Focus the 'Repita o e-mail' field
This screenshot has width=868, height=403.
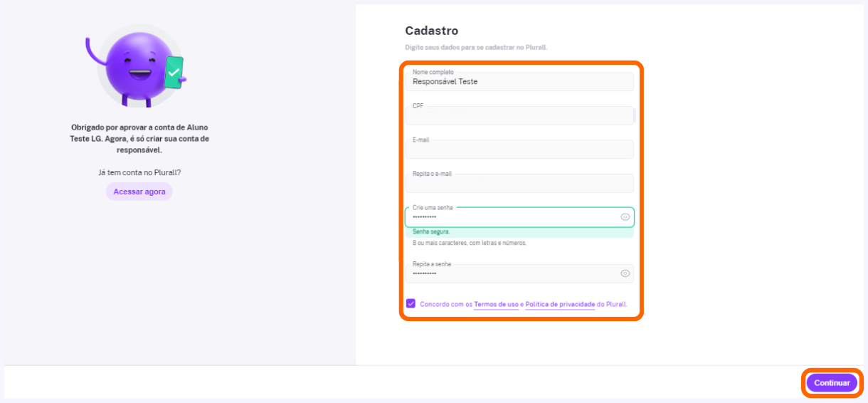[519, 184]
